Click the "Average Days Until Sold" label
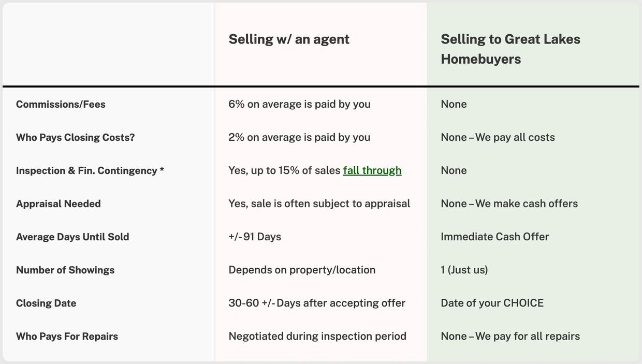 click(x=72, y=237)
